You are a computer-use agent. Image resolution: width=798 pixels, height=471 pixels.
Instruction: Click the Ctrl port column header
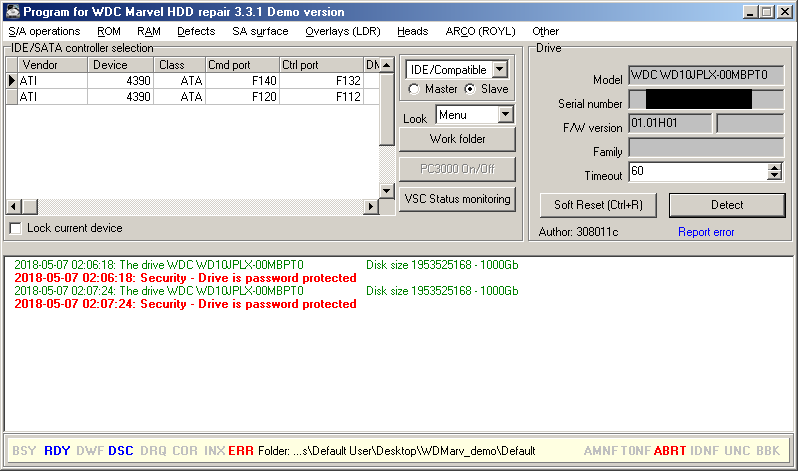pos(321,65)
